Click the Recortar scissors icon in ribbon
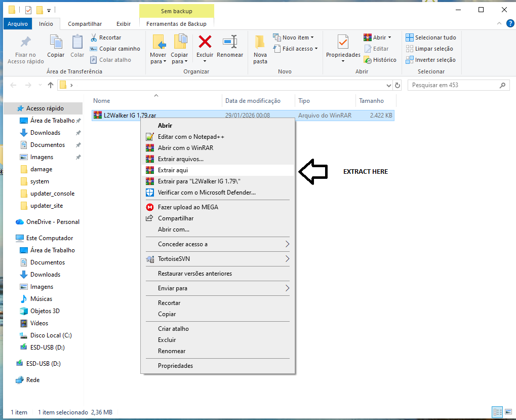Viewport: 516px width, 420px height. click(94, 37)
